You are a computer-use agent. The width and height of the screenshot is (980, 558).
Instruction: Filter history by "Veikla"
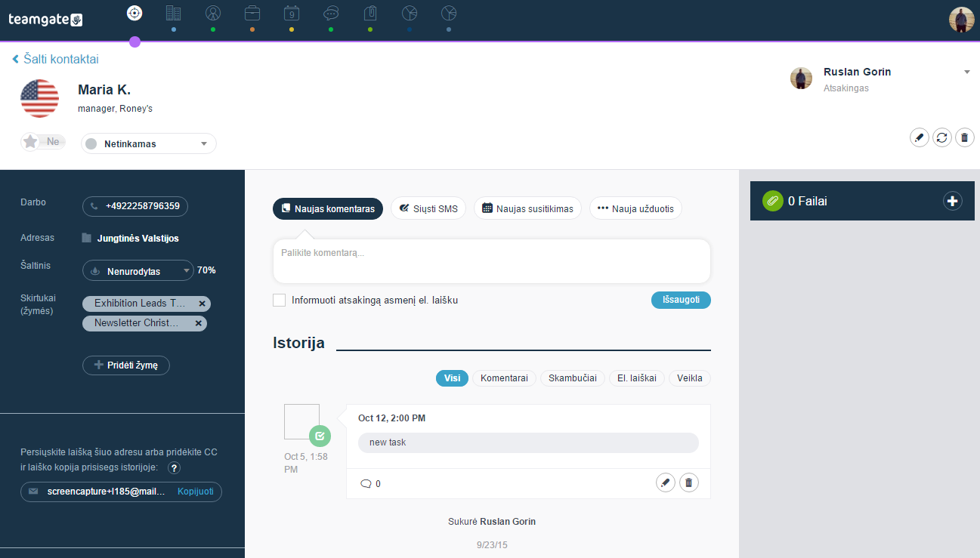[690, 378]
